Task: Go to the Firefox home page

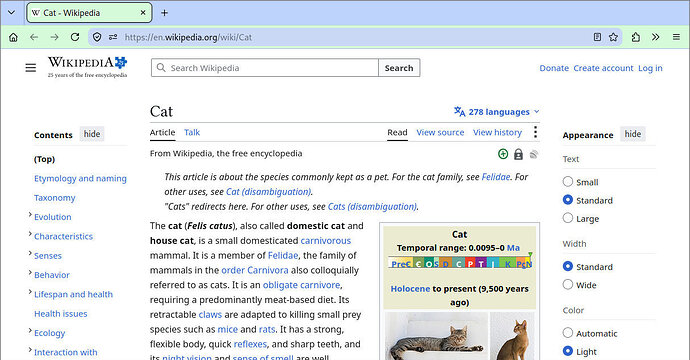Action: pos(13,37)
